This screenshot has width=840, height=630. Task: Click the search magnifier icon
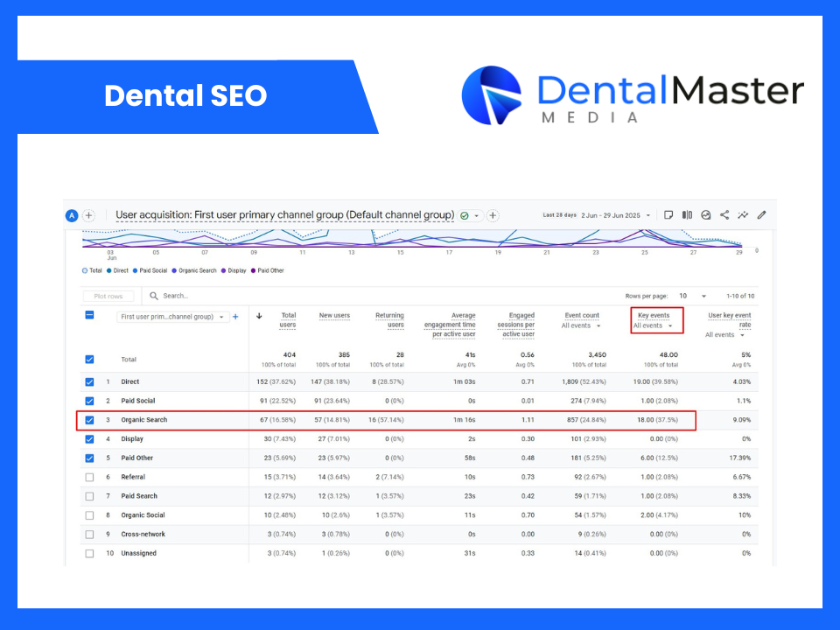tap(154, 296)
